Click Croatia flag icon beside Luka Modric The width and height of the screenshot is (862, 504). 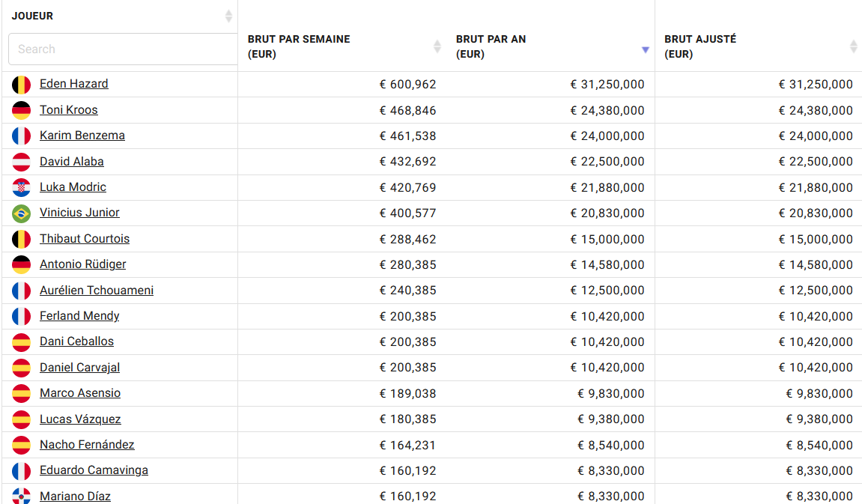coord(22,187)
